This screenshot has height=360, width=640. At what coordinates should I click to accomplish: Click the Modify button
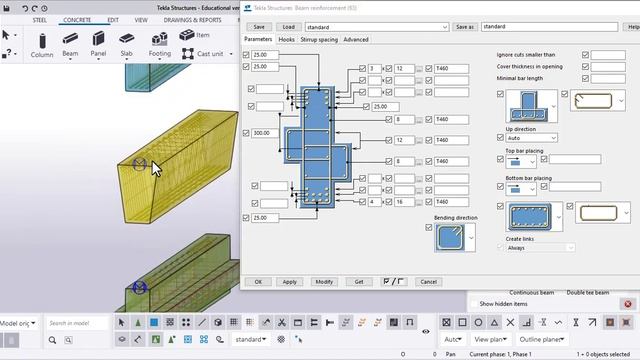[324, 282]
